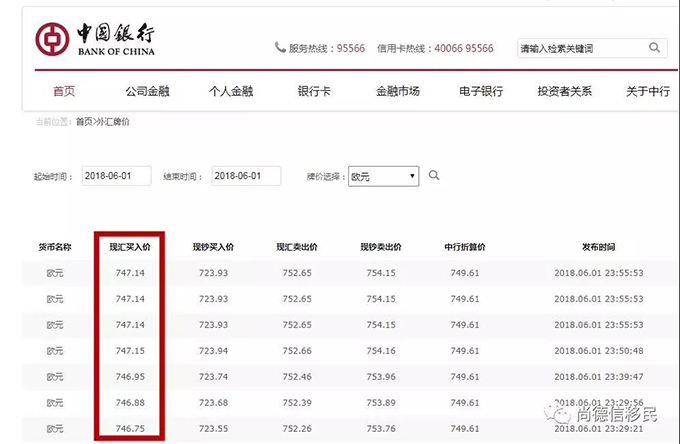The width and height of the screenshot is (680, 444).
Task: Go to the 银行卡 section
Action: click(x=314, y=92)
